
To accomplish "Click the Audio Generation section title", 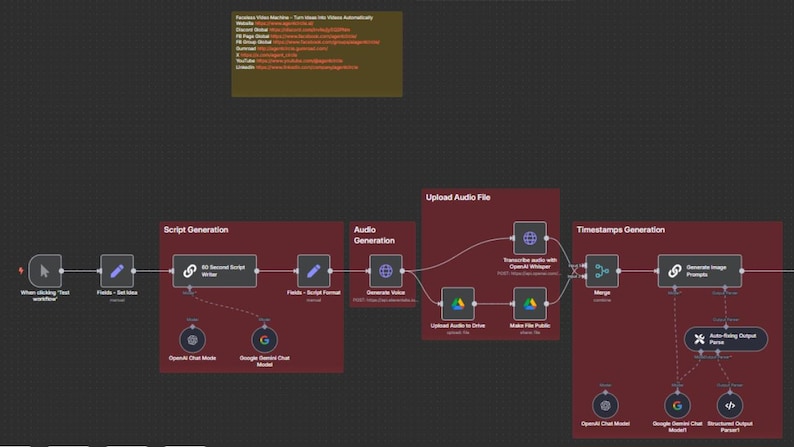I will (374, 235).
